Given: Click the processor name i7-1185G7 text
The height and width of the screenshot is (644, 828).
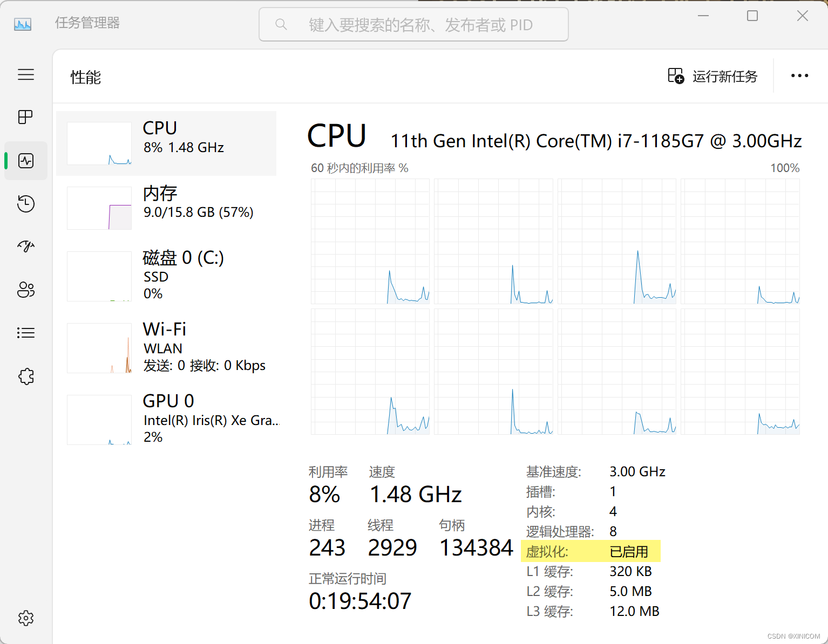Looking at the screenshot, I should (596, 141).
